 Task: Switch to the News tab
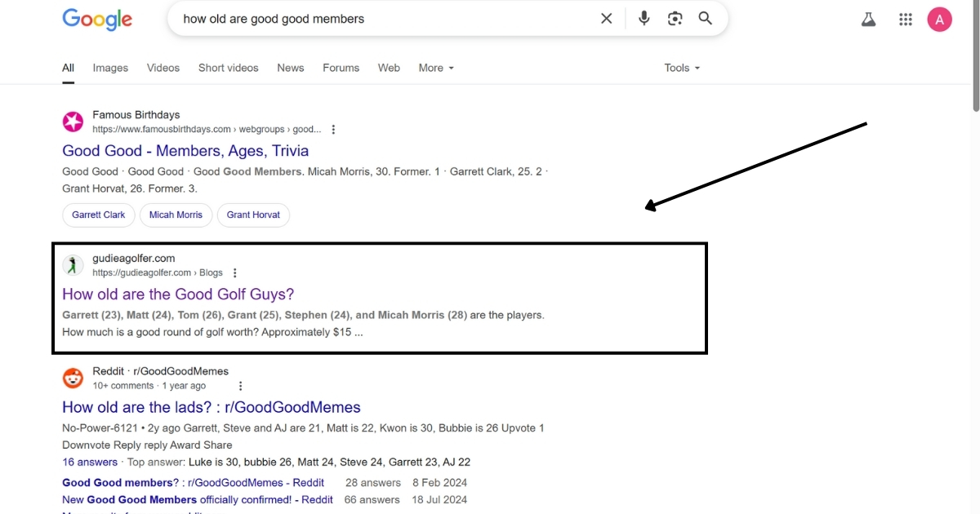pos(291,68)
